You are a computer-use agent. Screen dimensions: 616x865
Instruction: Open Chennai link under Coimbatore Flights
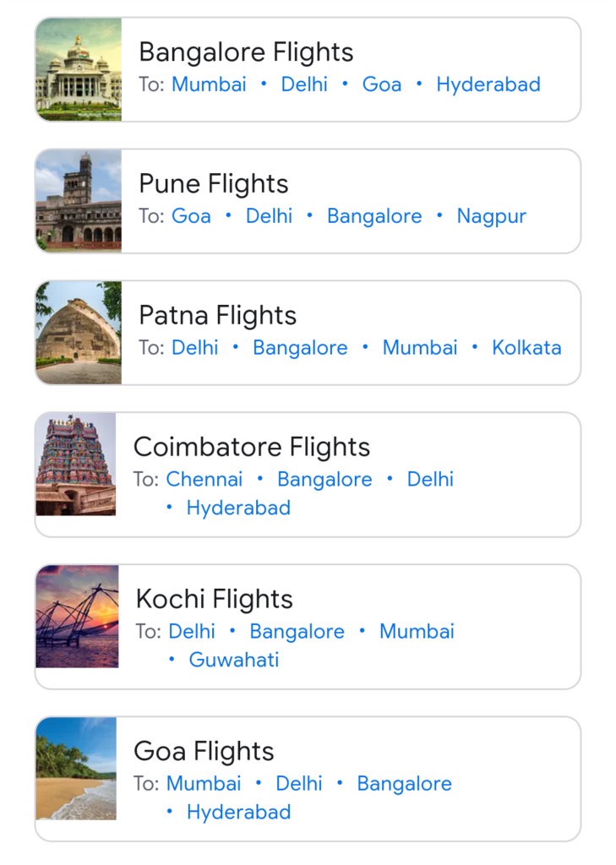[x=204, y=480]
